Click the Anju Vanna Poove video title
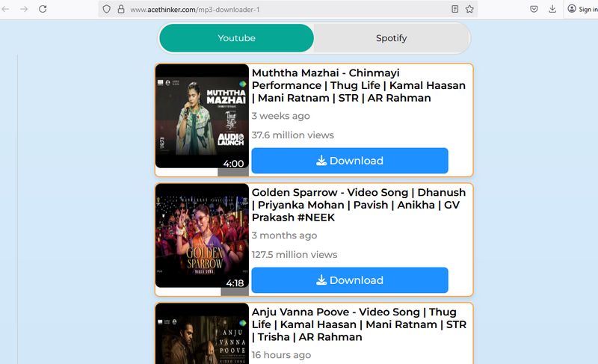 [359, 324]
